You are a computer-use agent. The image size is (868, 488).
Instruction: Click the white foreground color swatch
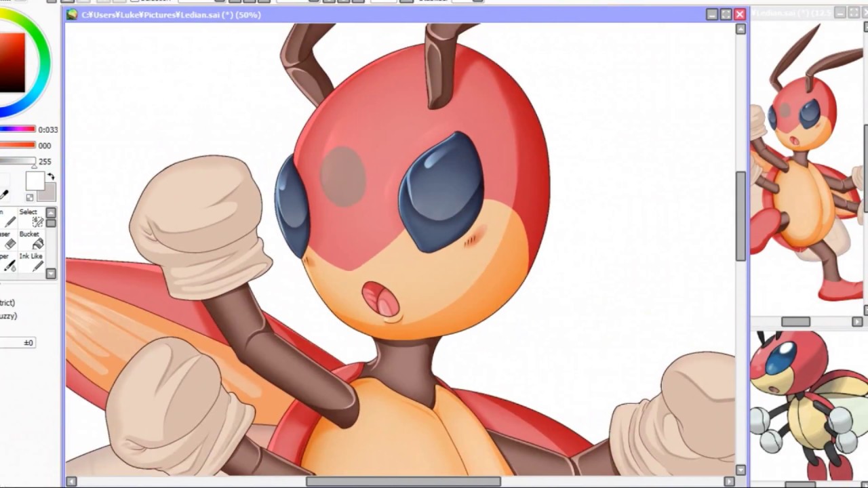click(x=35, y=181)
